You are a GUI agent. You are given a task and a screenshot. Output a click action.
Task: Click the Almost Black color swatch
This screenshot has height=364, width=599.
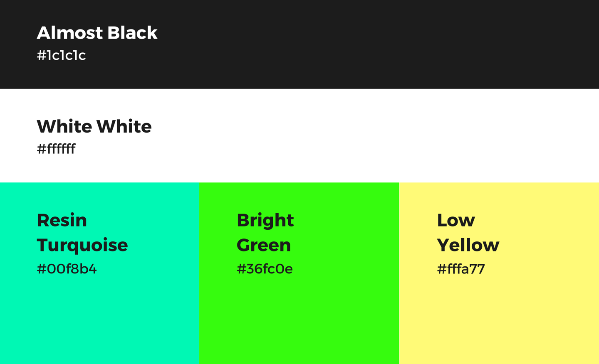coord(299,44)
